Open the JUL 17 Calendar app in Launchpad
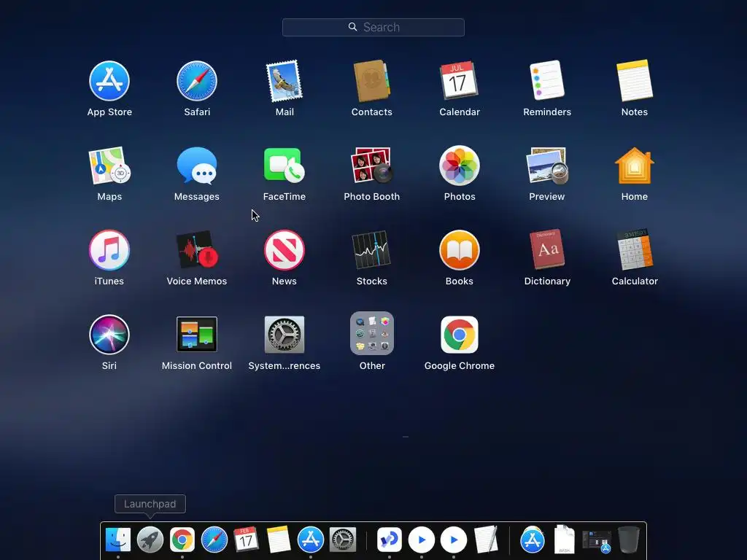 pyautogui.click(x=460, y=80)
